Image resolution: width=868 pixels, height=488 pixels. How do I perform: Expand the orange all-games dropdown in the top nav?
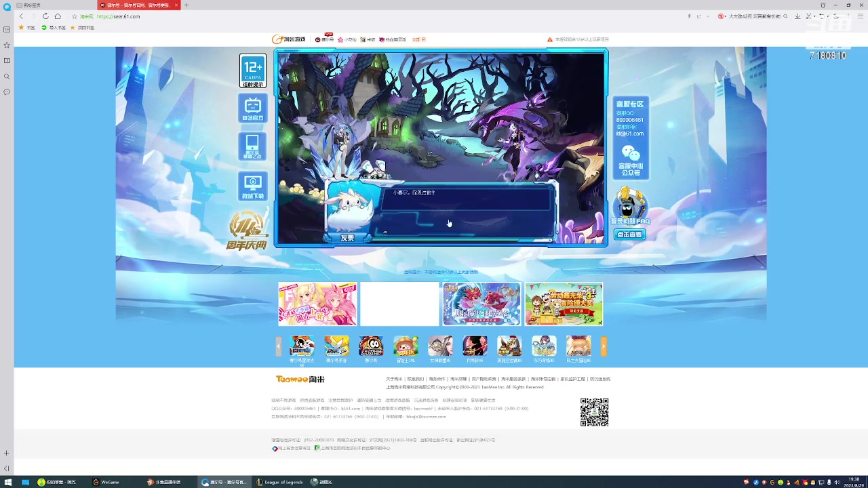[419, 39]
